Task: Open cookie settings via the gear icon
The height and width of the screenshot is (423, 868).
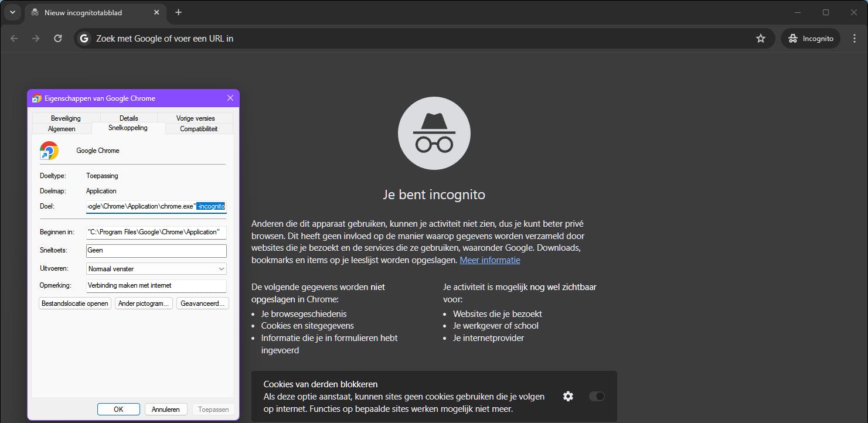Action: (568, 397)
